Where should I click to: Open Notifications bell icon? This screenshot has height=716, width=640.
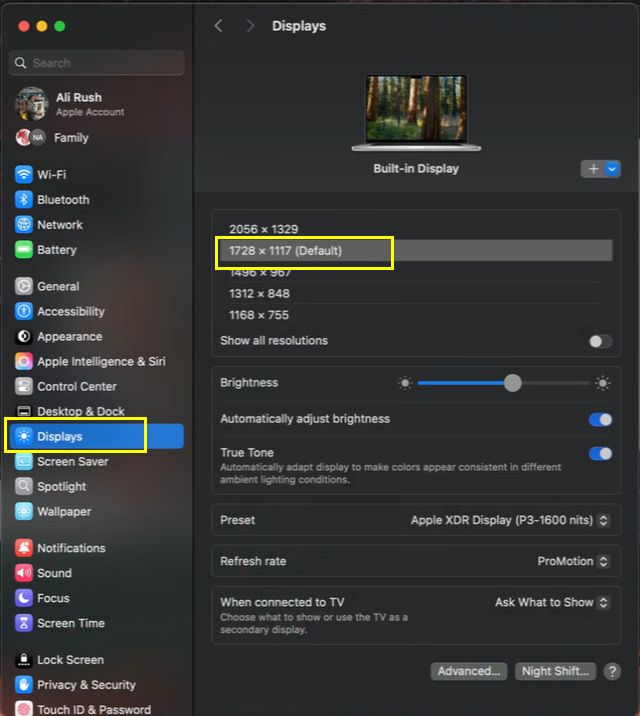tap(24, 548)
